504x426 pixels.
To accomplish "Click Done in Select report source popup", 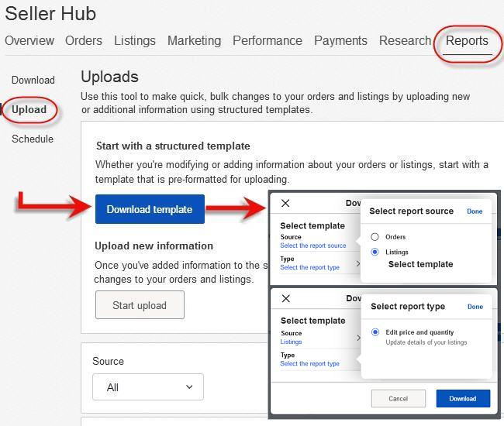I will click(x=475, y=211).
